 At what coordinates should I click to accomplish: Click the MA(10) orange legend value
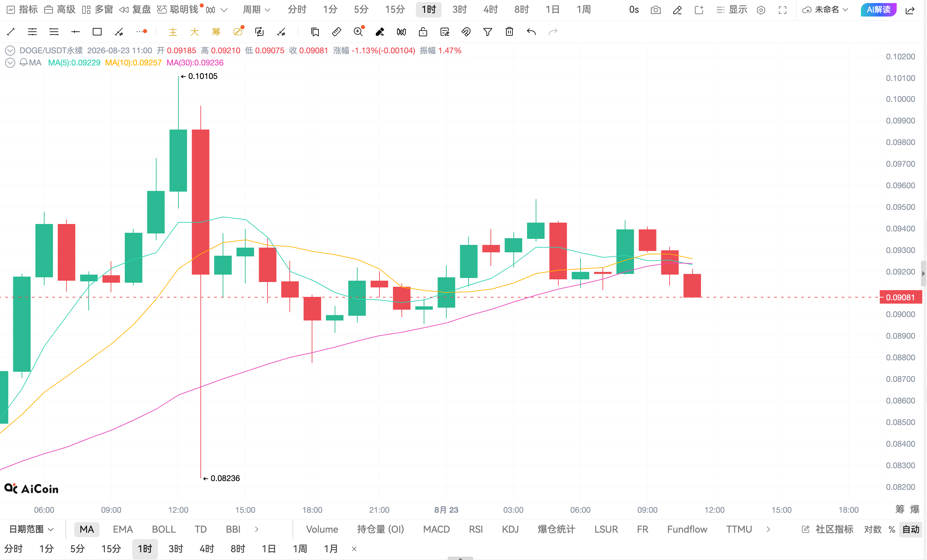tap(133, 63)
